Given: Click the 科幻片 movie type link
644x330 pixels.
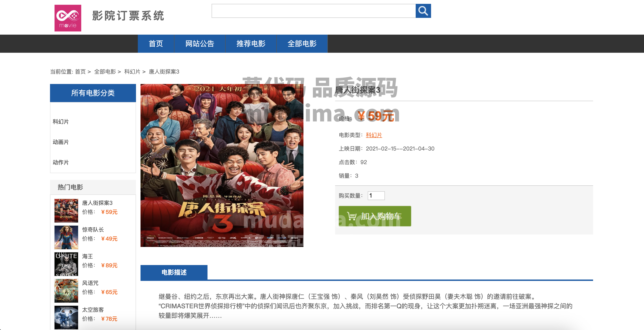Looking at the screenshot, I should (x=374, y=135).
